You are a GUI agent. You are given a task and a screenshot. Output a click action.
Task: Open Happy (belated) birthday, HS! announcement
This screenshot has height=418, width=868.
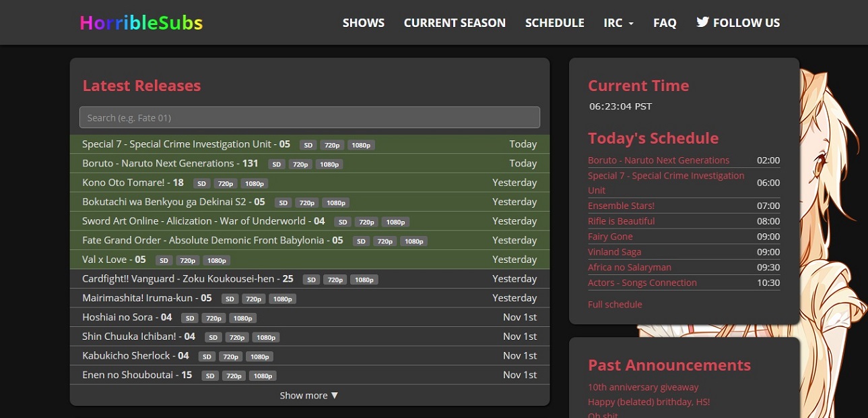(649, 402)
